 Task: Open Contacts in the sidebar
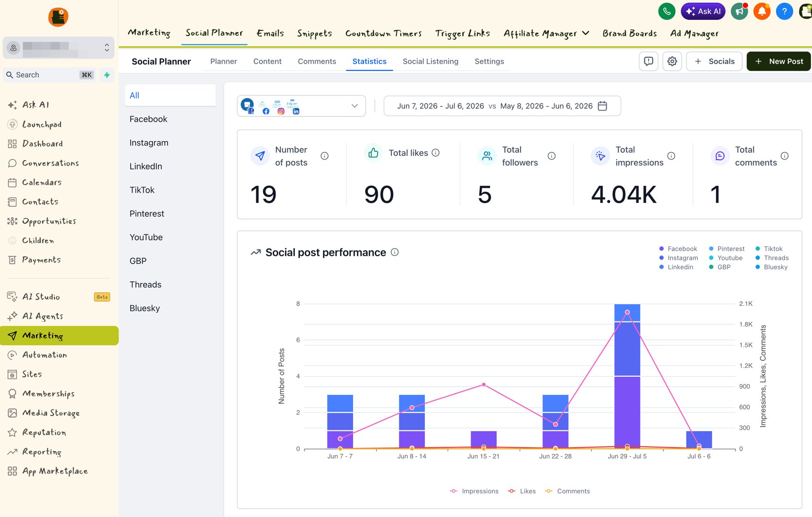click(x=34, y=202)
